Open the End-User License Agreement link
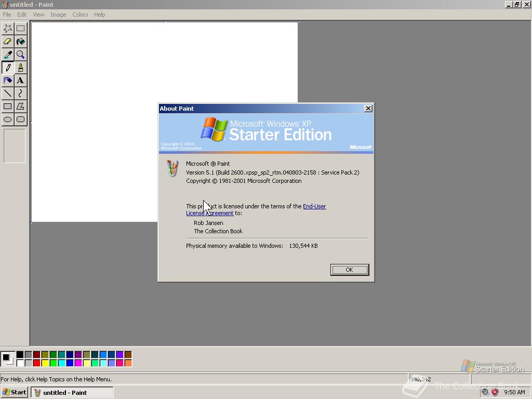Viewport: 532px width, 399px height. point(314,206)
